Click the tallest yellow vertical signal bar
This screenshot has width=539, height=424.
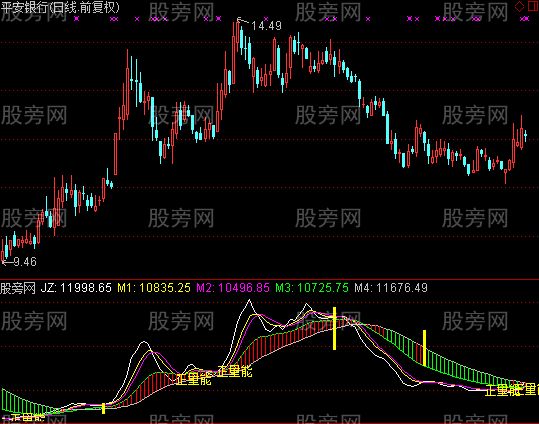pos(334,329)
